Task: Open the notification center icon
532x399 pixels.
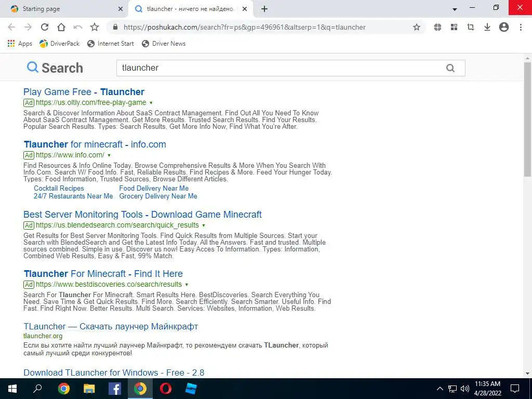Action: click(x=515, y=389)
